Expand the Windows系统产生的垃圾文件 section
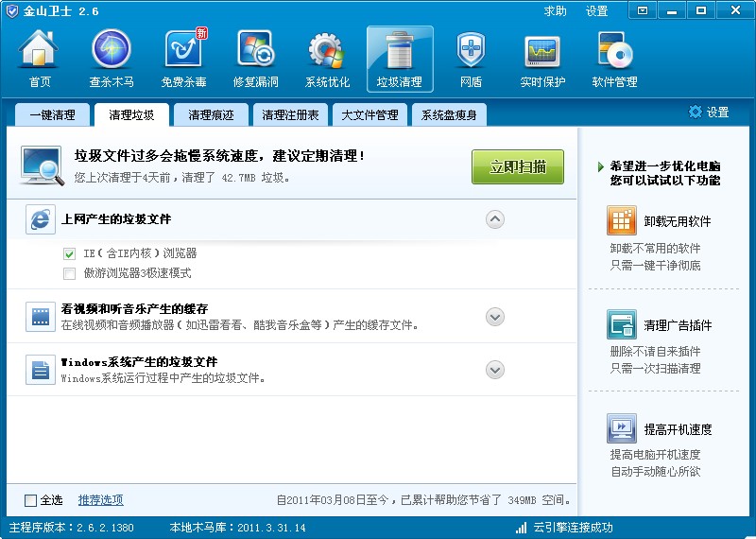Screen dimensions: 756x539 tap(494, 370)
